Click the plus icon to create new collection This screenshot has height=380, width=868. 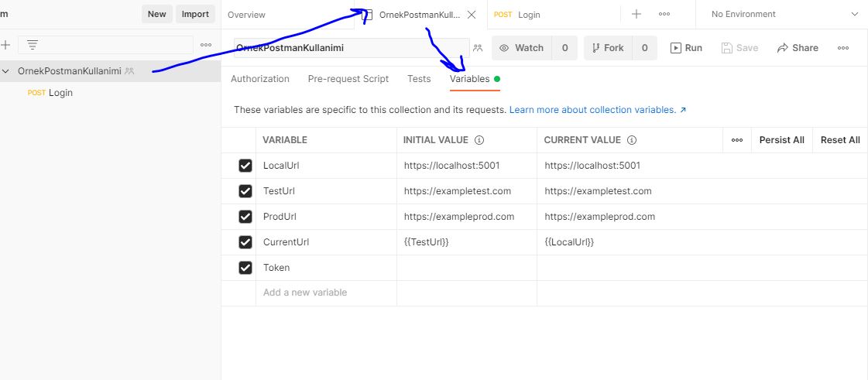(5, 45)
